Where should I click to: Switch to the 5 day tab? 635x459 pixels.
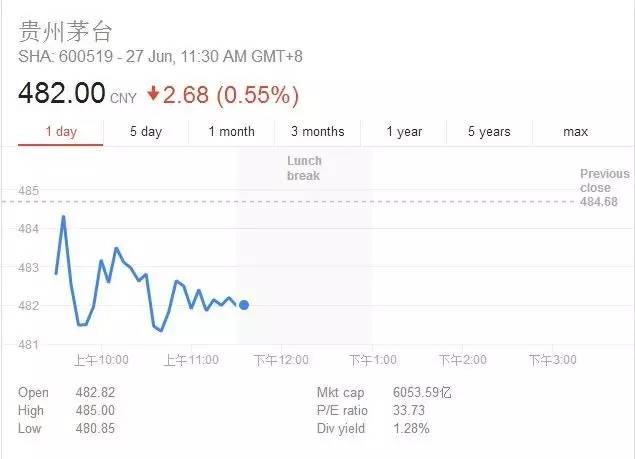146,132
